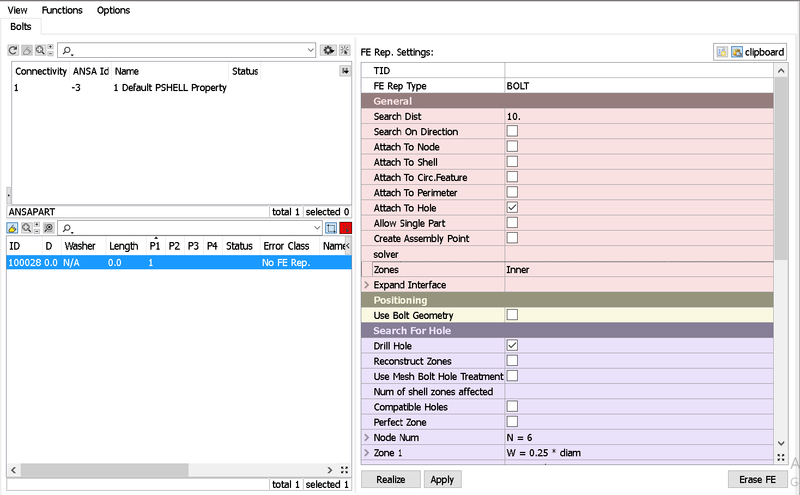The image size is (800, 495).
Task: Click the yellow highlighter icon above the bolts table
Action: click(12, 228)
